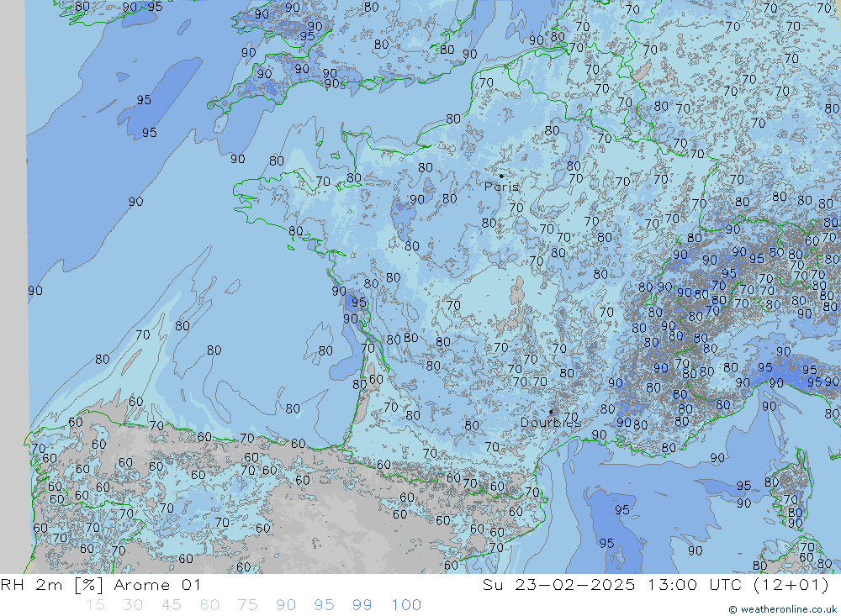Click legend value 95
Image resolution: width=841 pixels, height=616 pixels.
tap(324, 605)
